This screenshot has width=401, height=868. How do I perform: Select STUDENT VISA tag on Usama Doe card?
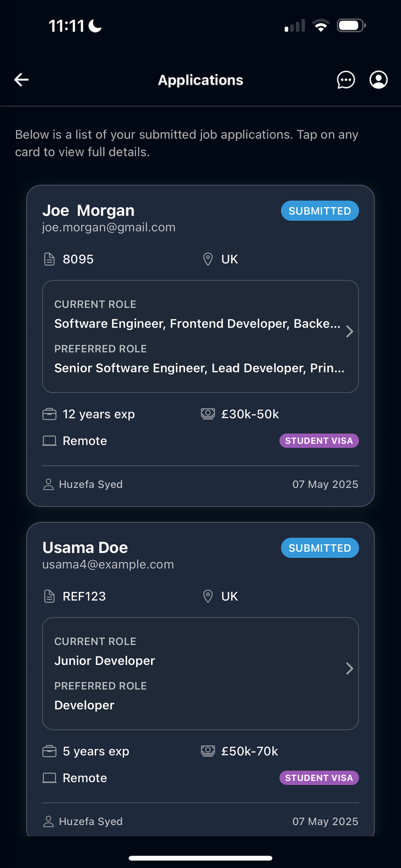pyautogui.click(x=319, y=778)
